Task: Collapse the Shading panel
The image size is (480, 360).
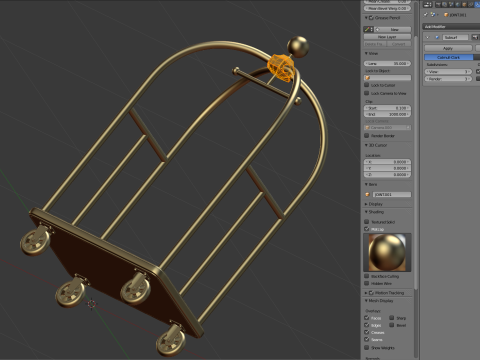Action: (x=366, y=212)
